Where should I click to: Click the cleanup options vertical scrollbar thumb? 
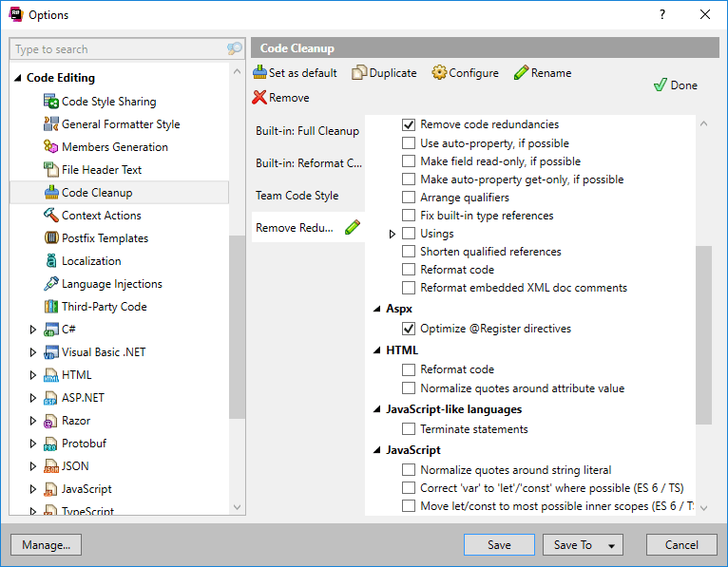click(x=703, y=334)
